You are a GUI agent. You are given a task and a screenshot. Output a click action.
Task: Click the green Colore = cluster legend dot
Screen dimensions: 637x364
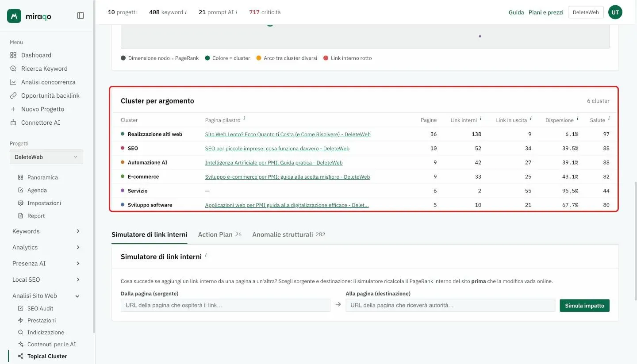[x=207, y=58]
